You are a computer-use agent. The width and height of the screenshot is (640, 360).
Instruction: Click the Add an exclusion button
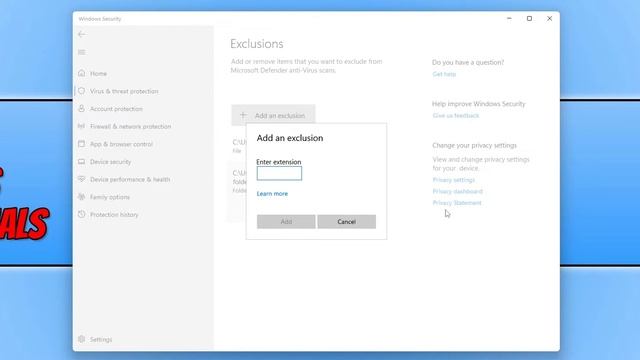point(273,116)
